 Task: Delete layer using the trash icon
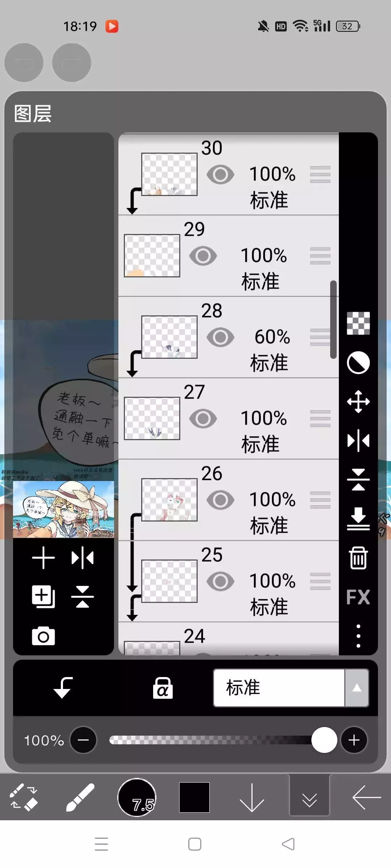[358, 558]
